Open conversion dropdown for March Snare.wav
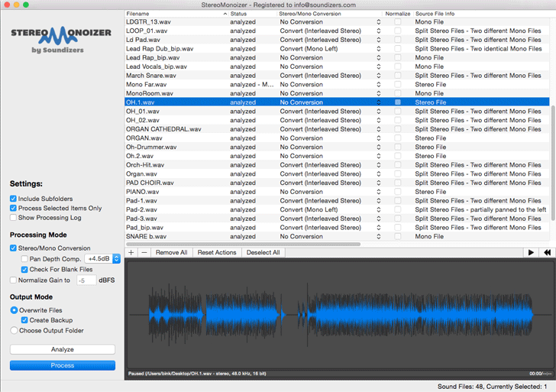Image resolution: width=556 pixels, height=392 pixels. tap(378, 76)
